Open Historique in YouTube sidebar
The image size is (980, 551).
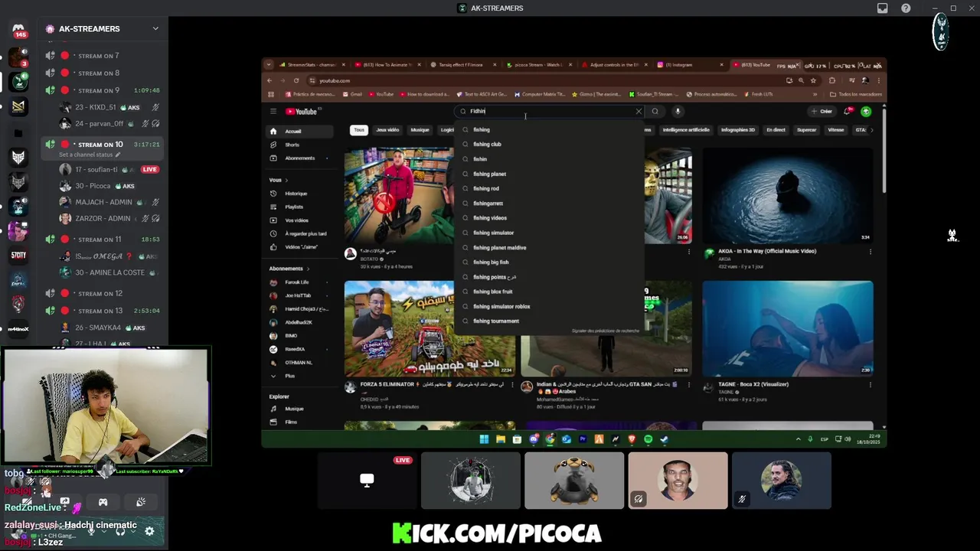click(x=300, y=194)
